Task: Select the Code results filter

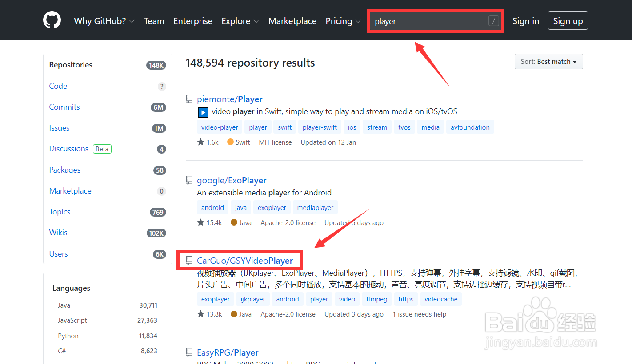Action: 108,86
